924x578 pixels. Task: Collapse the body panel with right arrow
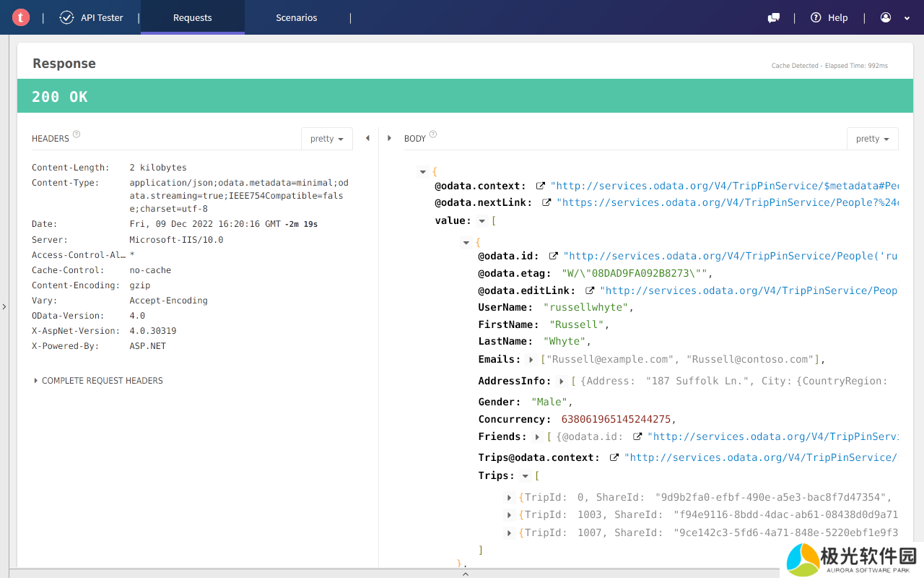[390, 138]
